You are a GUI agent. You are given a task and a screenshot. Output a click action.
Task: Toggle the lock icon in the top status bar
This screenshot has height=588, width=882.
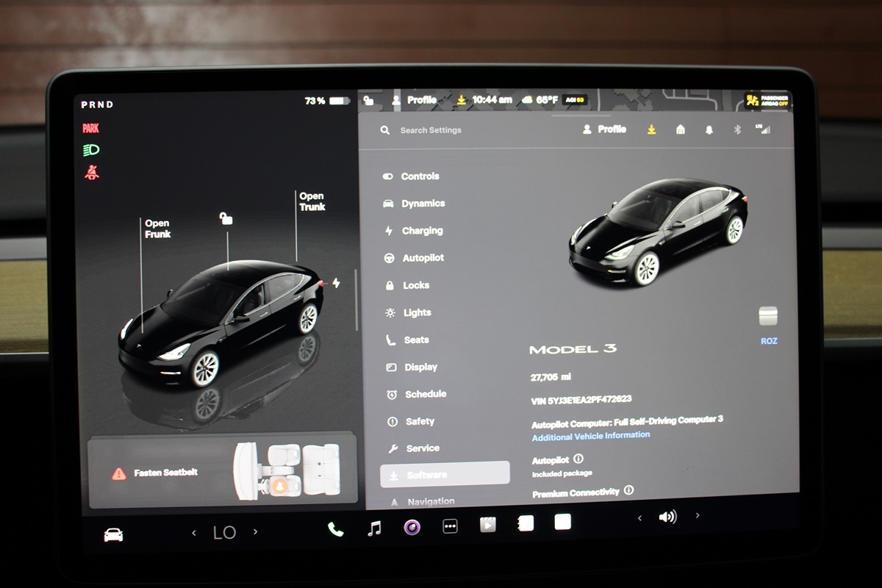(369, 101)
